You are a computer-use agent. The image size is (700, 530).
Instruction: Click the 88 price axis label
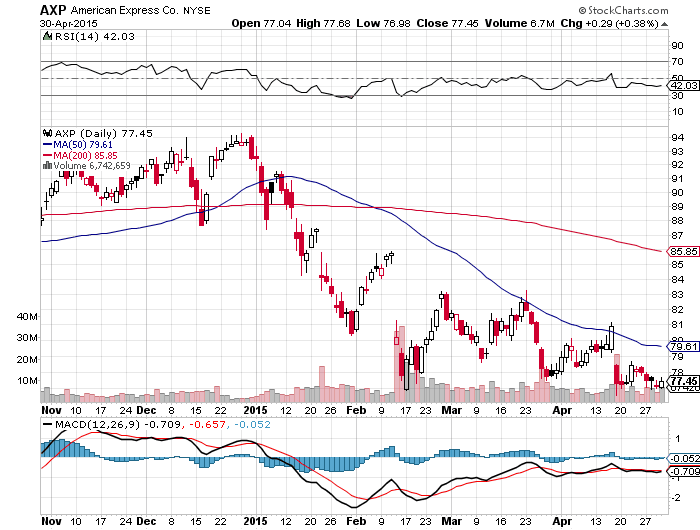(677, 221)
